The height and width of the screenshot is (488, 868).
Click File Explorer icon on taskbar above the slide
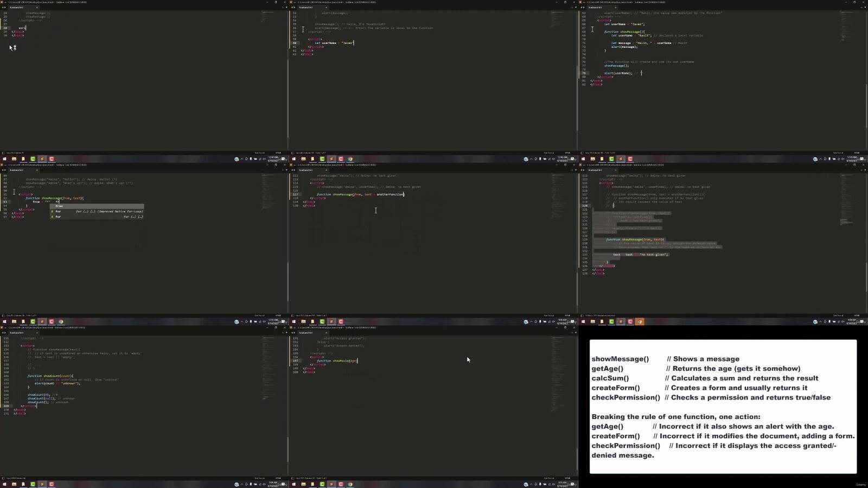point(592,321)
